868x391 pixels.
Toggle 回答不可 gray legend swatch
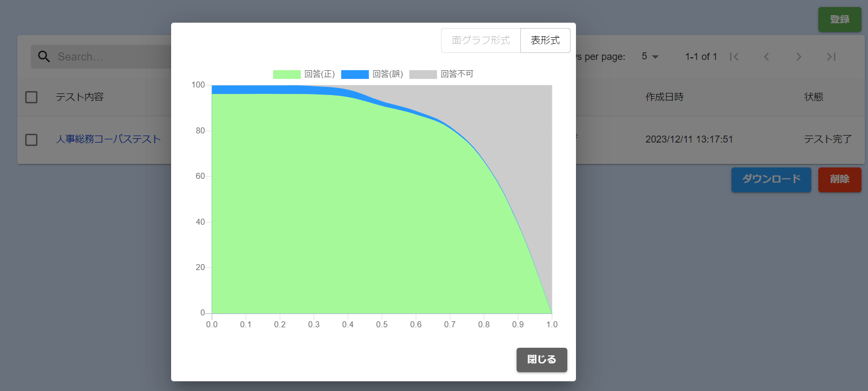[x=423, y=75]
